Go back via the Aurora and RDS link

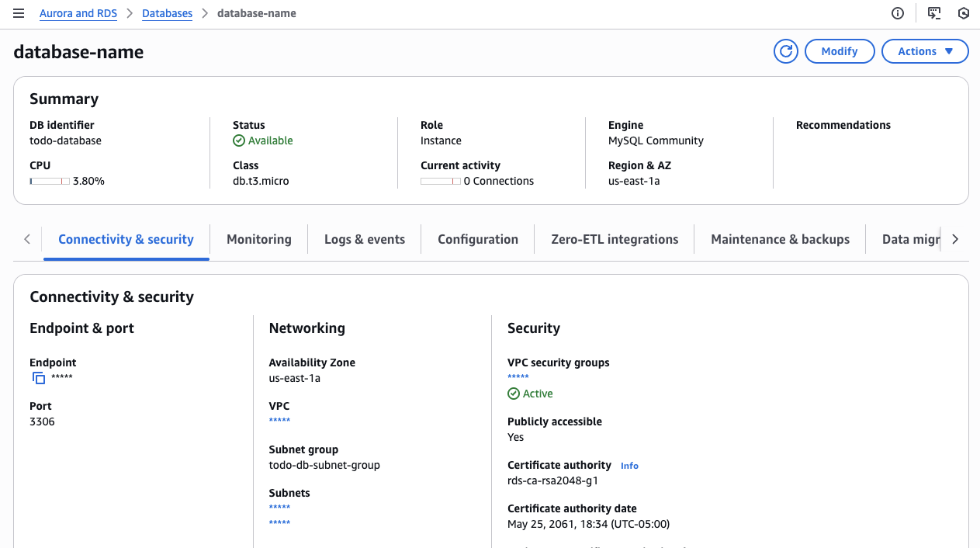[x=78, y=13]
